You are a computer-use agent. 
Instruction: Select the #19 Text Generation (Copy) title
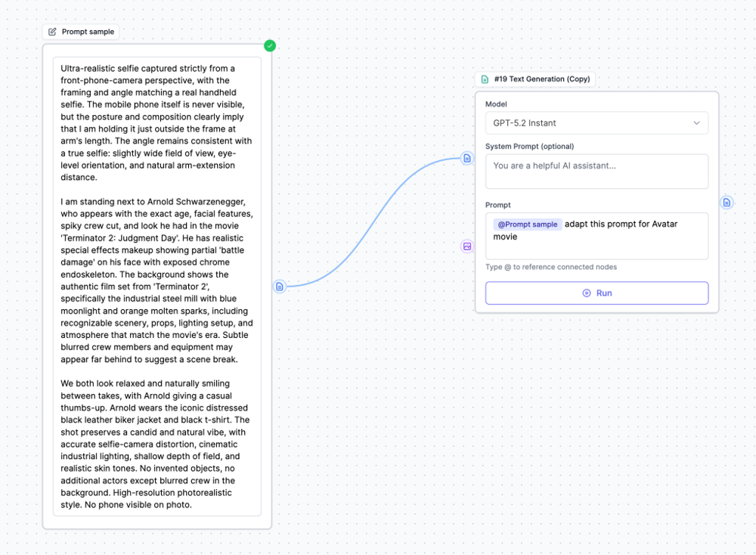click(541, 79)
